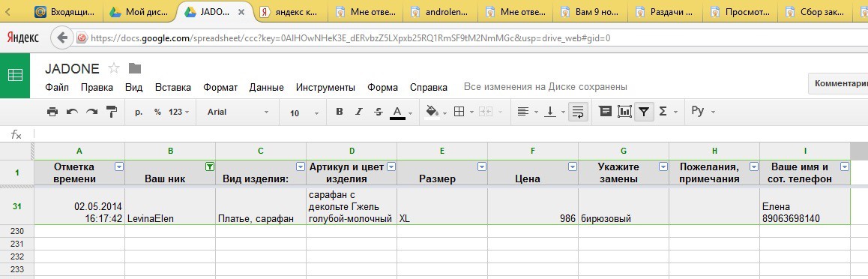Open the Ру input tools dropdown
The width and height of the screenshot is (868, 279).
click(x=703, y=111)
